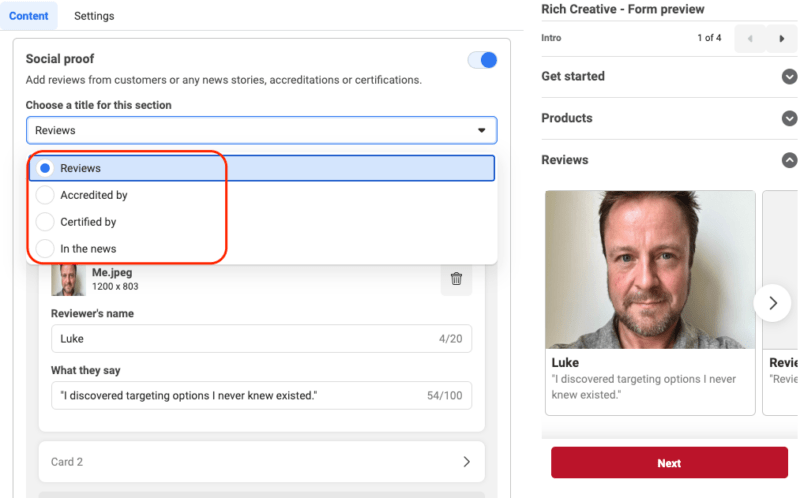This screenshot has width=800, height=498.
Task: Choose the Certified by radio option
Action: pyautogui.click(x=46, y=222)
